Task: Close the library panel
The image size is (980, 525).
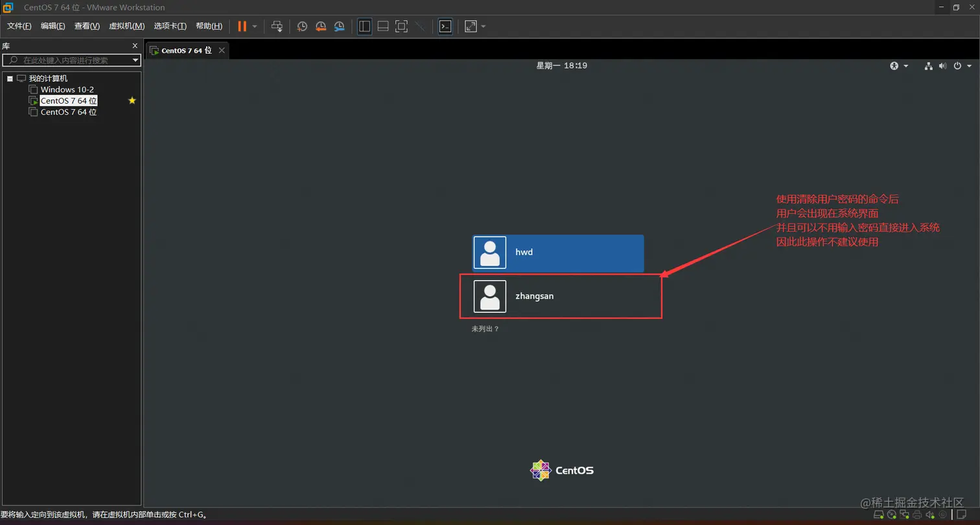Action: pyautogui.click(x=135, y=46)
